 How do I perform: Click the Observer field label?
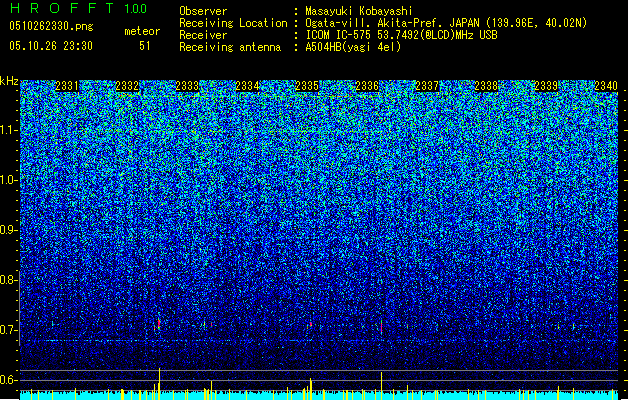[203, 11]
